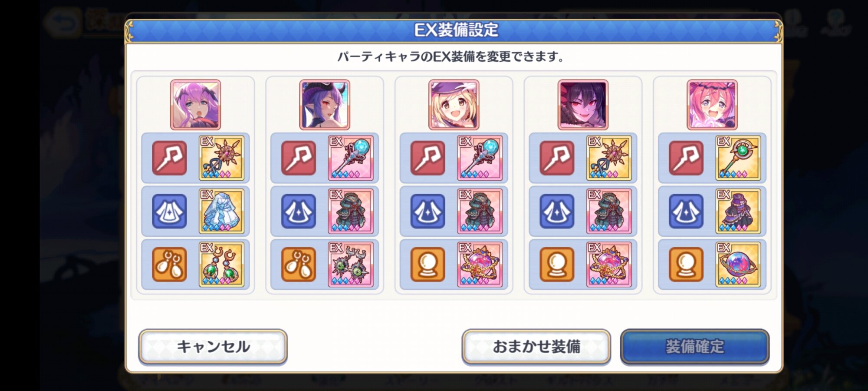This screenshot has width=868, height=391.
Task: Open first character's white dress EX armor
Action: point(221,211)
